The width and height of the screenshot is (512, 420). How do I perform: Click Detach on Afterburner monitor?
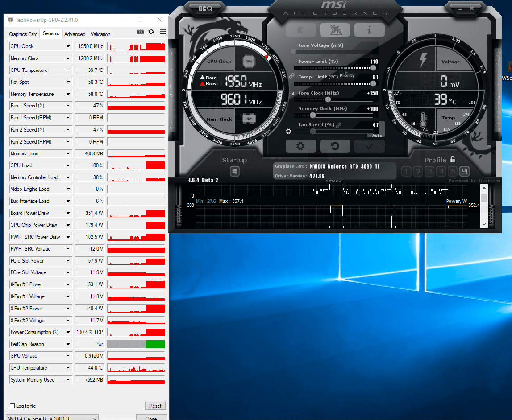click(333, 181)
